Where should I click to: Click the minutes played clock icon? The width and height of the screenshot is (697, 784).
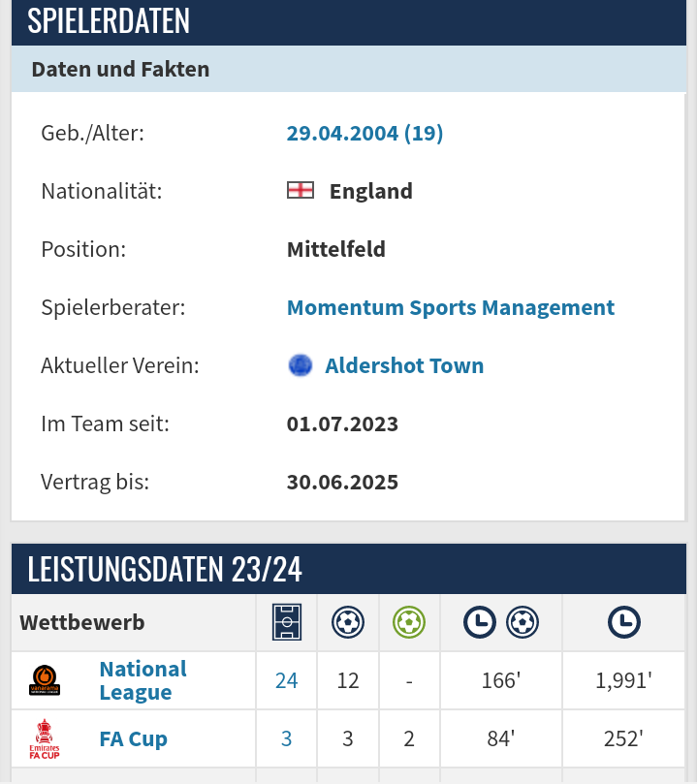(x=623, y=622)
